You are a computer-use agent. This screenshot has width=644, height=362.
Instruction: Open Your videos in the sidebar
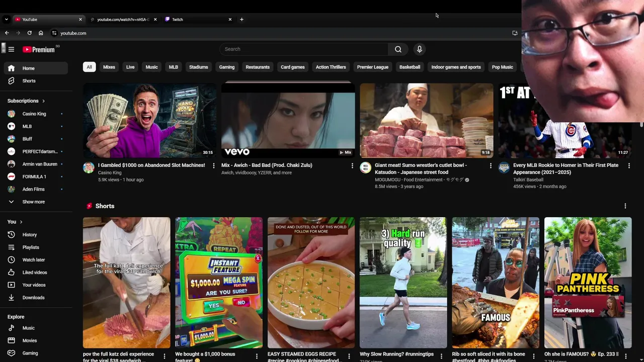[35, 285]
